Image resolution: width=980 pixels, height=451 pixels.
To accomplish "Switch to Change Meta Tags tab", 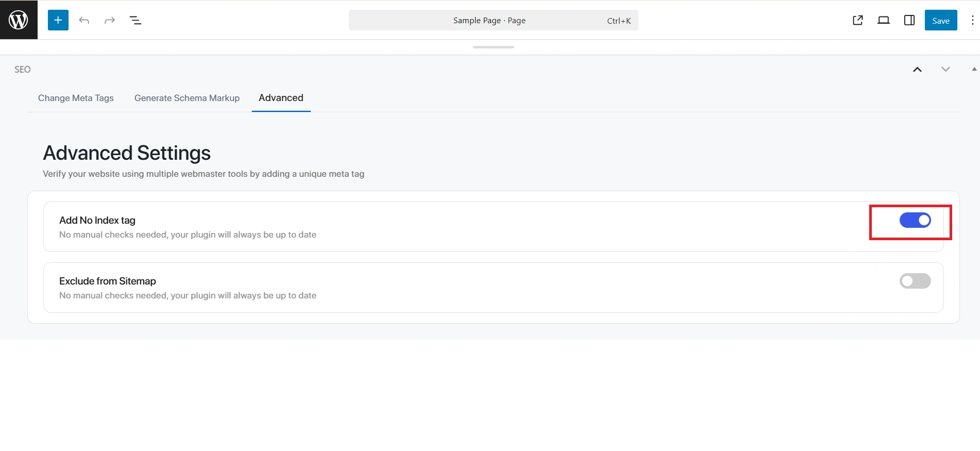I will click(76, 98).
